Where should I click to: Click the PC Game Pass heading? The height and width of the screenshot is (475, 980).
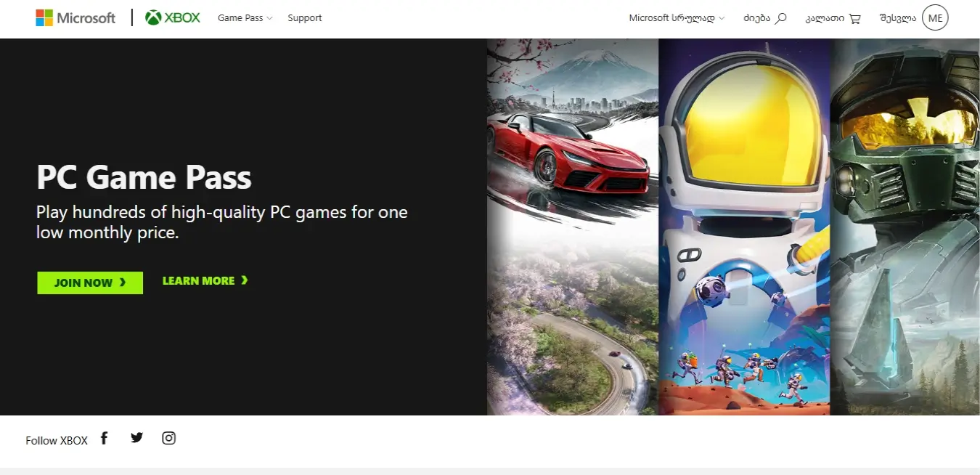[x=144, y=176]
